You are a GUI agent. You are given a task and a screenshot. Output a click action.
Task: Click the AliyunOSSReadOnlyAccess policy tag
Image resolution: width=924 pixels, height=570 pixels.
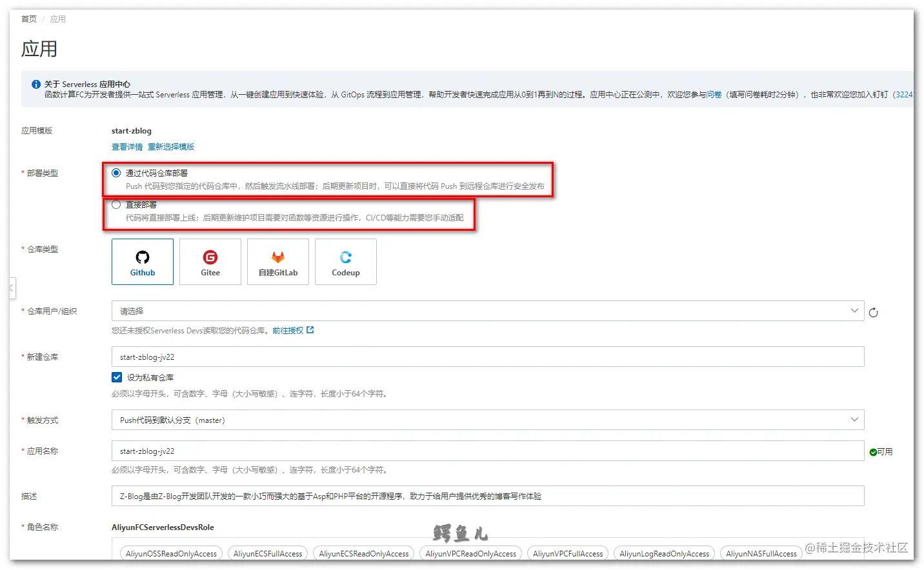(x=171, y=553)
